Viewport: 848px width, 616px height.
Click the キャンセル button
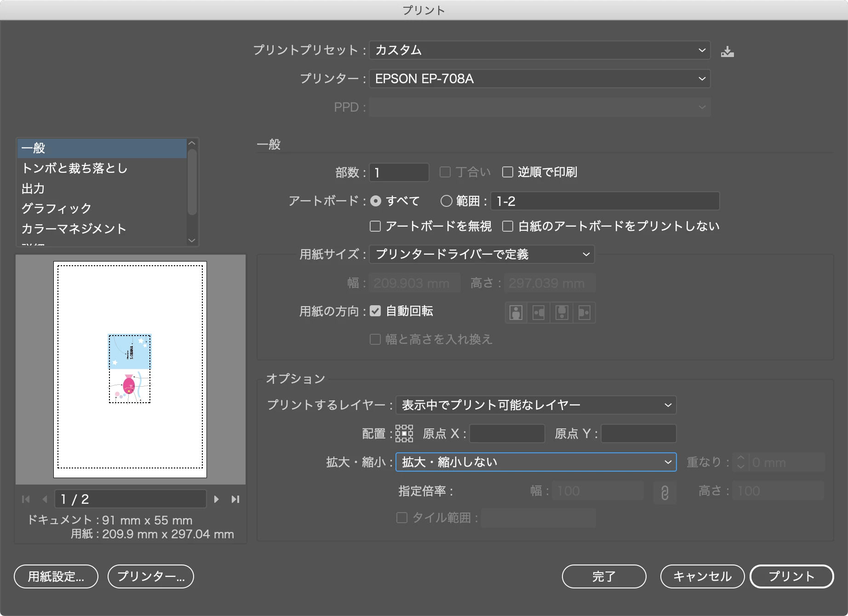(x=702, y=576)
